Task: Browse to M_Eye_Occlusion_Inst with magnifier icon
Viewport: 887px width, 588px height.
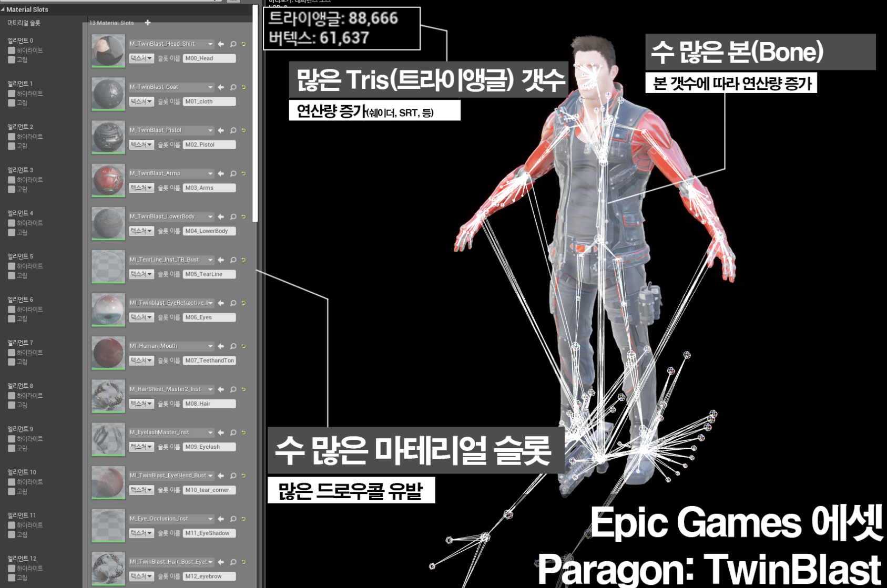Action: pyautogui.click(x=233, y=519)
